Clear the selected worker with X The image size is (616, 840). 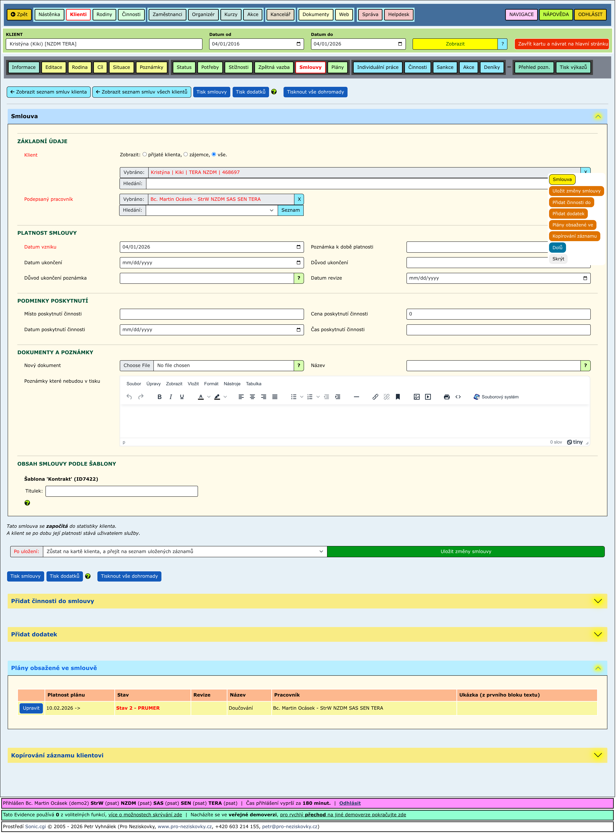(299, 199)
